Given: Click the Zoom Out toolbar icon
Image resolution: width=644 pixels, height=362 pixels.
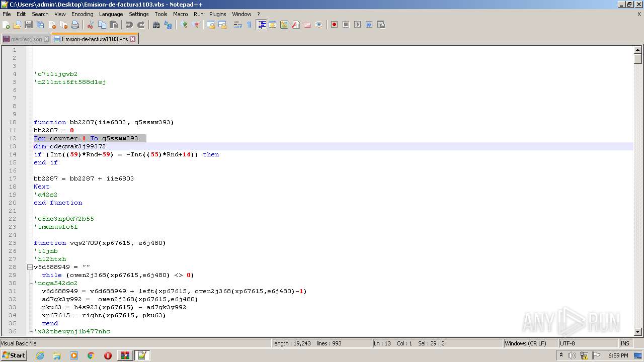Looking at the screenshot, I should 195,25.
